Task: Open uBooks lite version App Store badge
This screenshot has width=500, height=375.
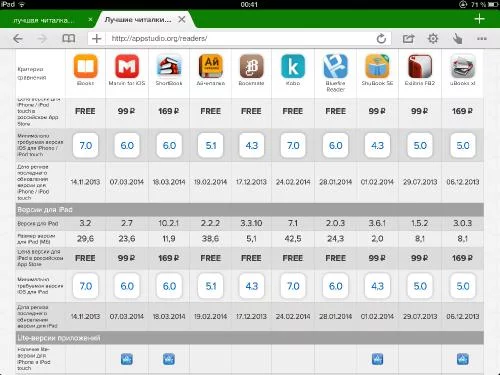Action: 463,359
